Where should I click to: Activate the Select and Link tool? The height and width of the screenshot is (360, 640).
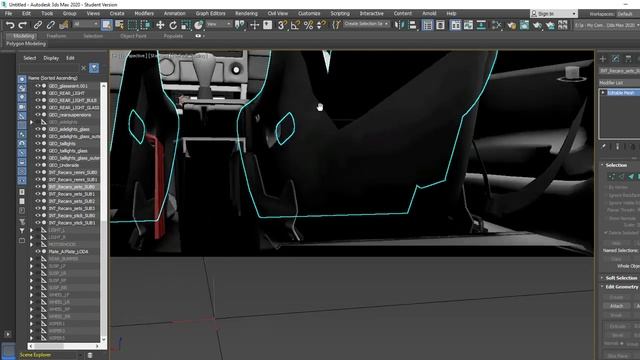pyautogui.click(x=38, y=25)
